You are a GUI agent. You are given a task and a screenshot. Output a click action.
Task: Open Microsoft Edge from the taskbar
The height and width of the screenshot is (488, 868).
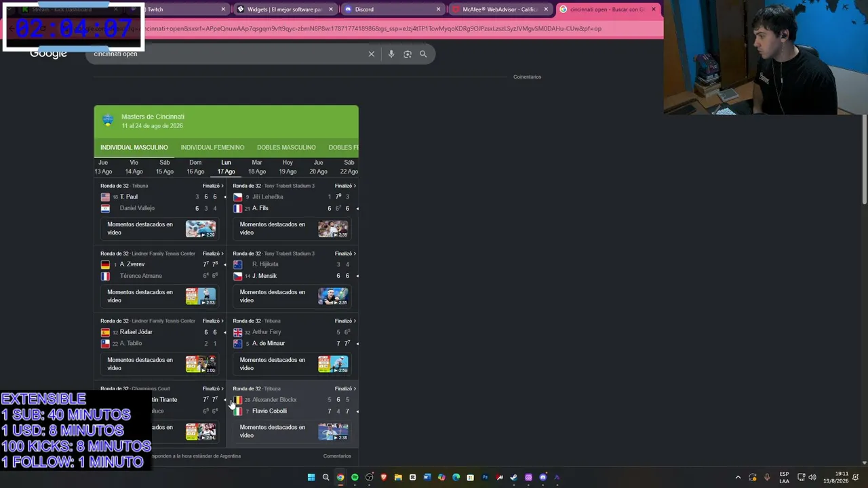(456, 477)
